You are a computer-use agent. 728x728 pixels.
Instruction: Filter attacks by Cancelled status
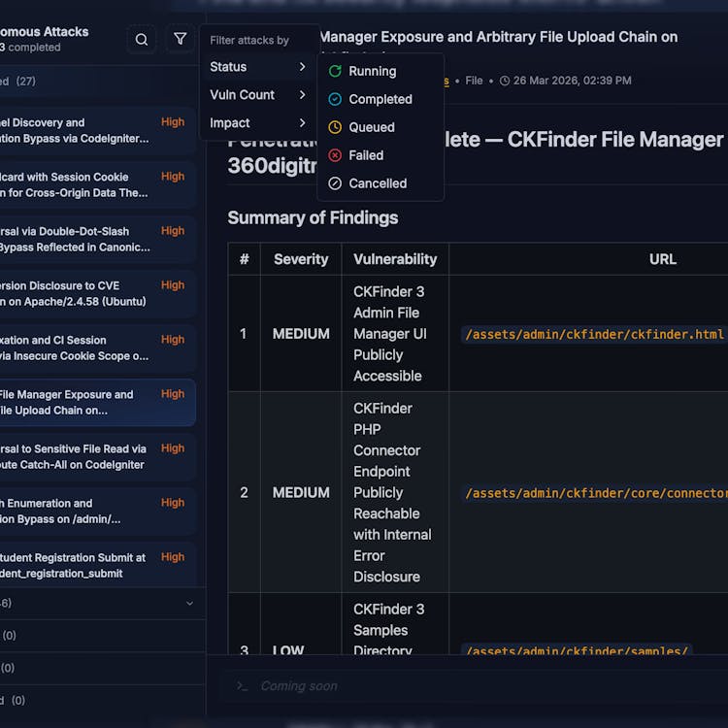click(x=381, y=183)
